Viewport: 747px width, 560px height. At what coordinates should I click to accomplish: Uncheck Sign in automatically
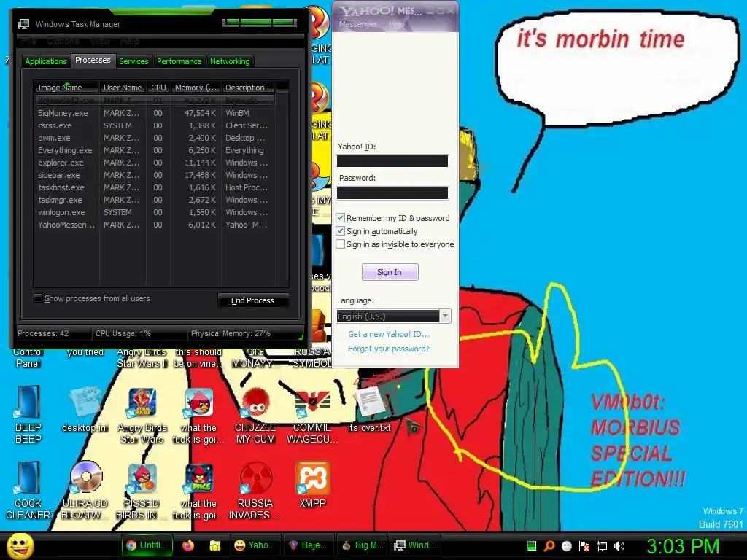coord(340,231)
